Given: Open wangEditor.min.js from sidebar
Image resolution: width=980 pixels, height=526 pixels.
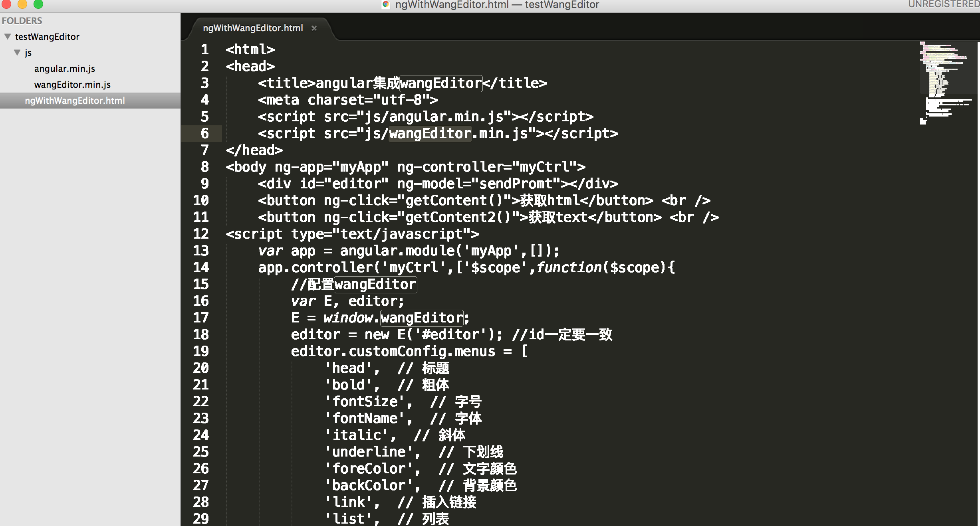Looking at the screenshot, I should click(72, 85).
